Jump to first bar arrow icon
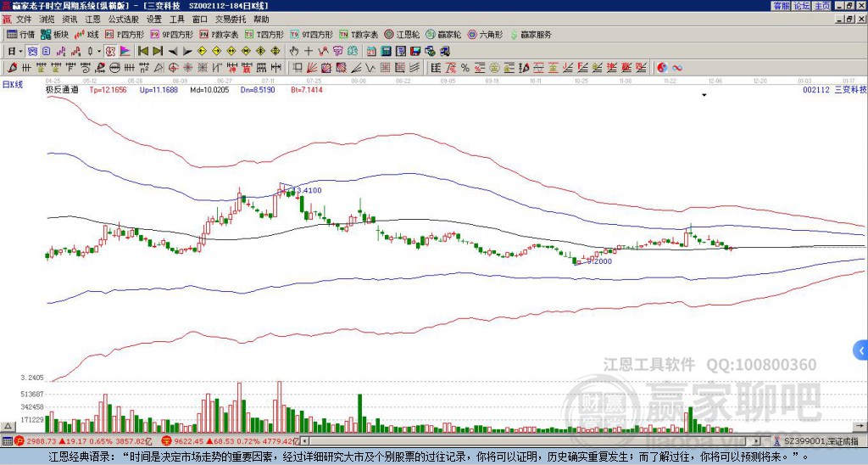The width and height of the screenshot is (868, 465). 142,52
